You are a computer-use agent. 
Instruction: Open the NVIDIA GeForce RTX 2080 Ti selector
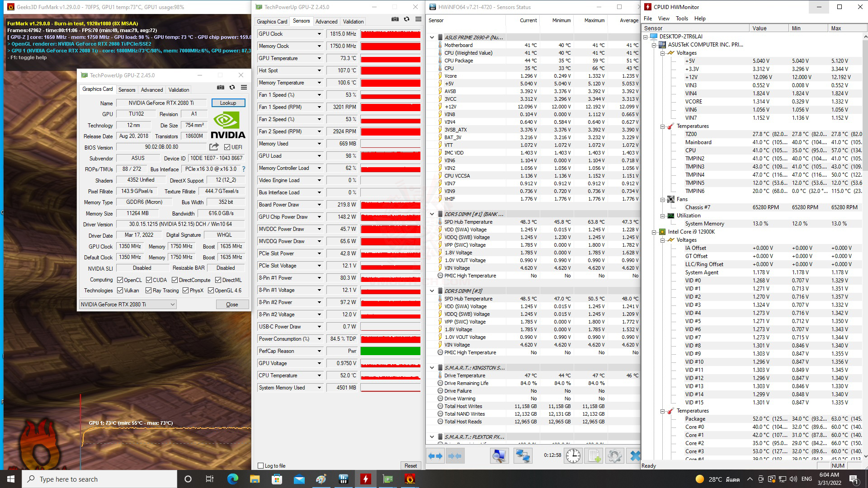[x=127, y=305]
